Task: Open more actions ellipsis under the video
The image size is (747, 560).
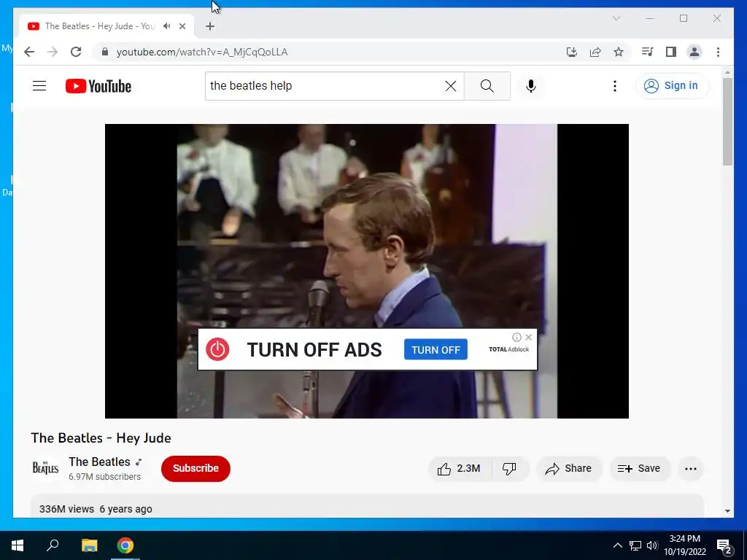Action: 690,469
